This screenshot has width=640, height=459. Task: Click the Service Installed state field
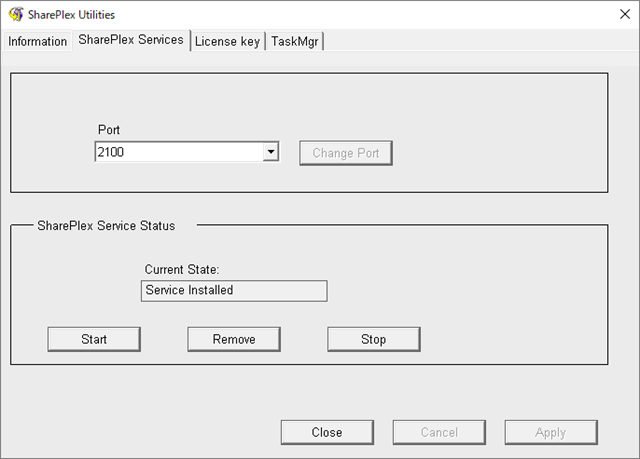pos(235,290)
